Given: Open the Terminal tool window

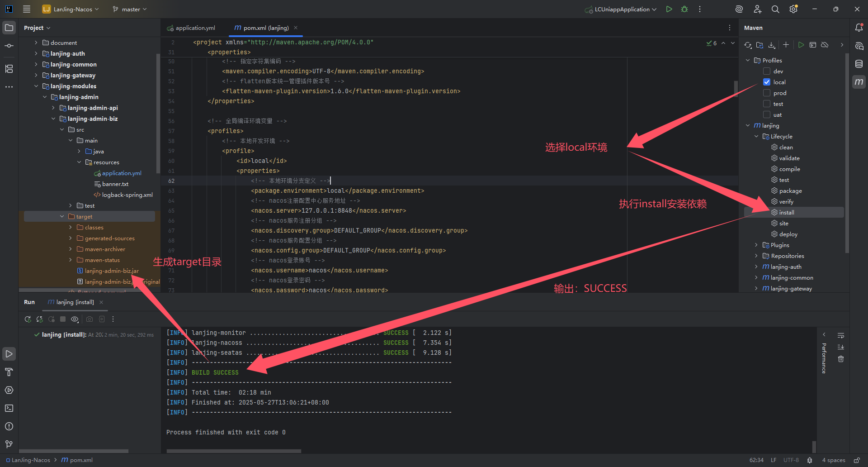Looking at the screenshot, I should coord(9,408).
